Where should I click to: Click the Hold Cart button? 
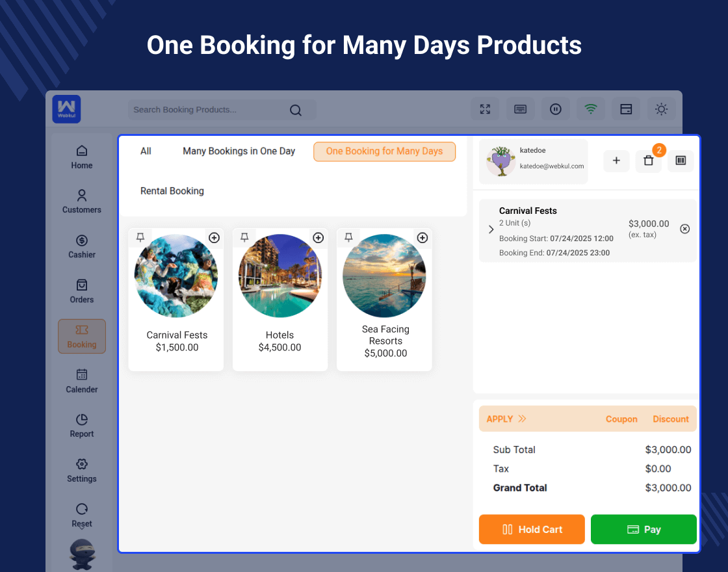tap(532, 529)
